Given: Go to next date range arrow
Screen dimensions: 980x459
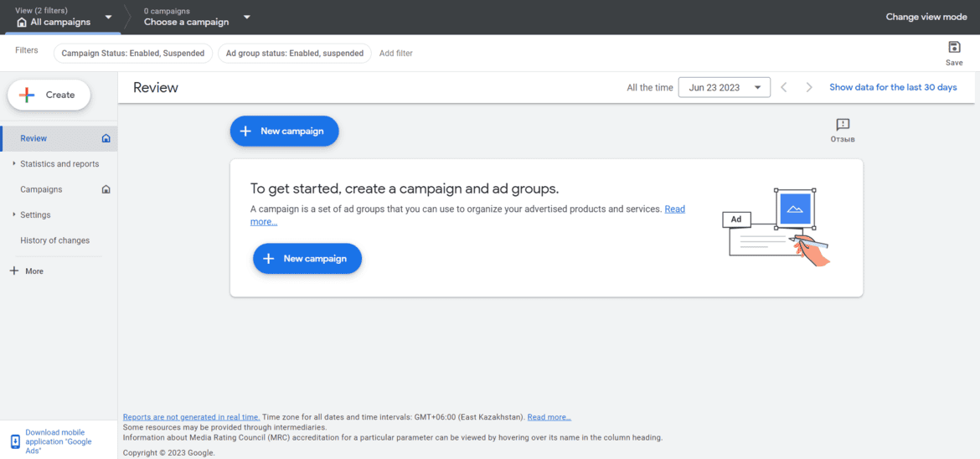Looking at the screenshot, I should point(809,88).
